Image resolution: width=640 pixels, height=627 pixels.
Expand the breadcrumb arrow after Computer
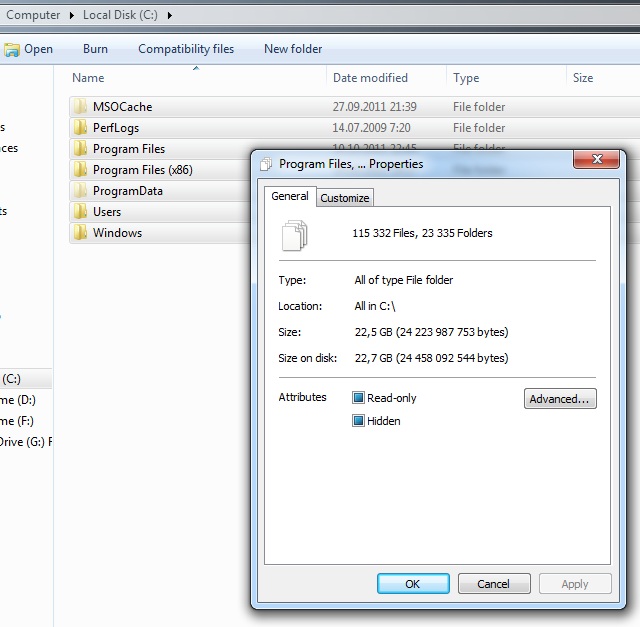point(72,16)
